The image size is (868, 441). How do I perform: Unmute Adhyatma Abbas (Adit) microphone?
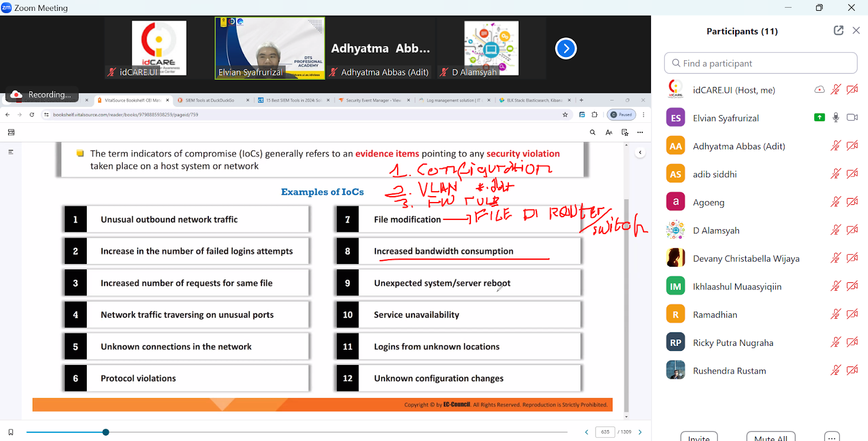[835, 146]
